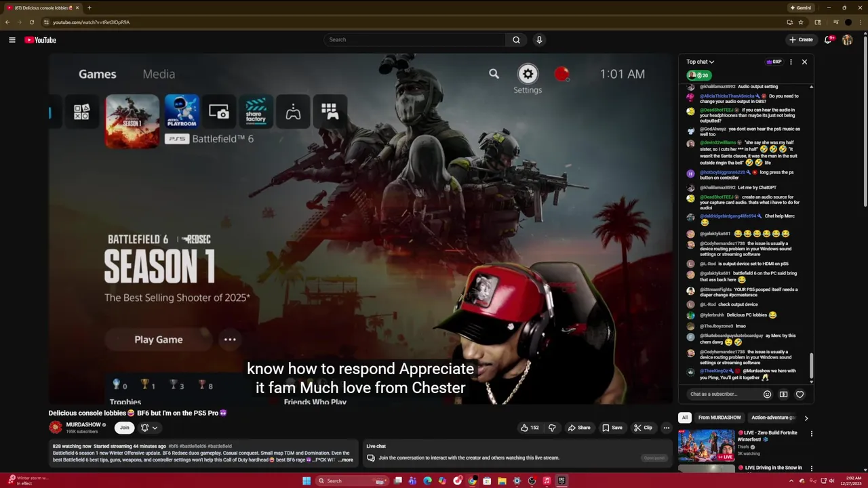Open the Windows Start menu

point(307,481)
